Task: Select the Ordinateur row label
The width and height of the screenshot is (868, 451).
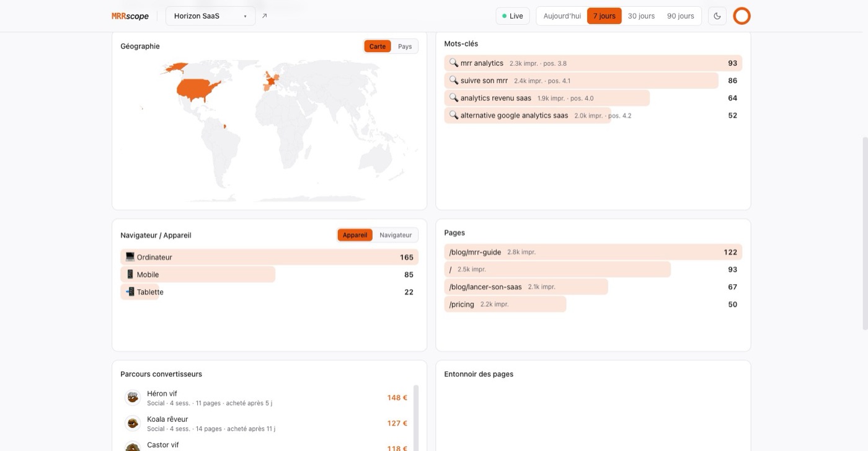Action: [x=154, y=257]
